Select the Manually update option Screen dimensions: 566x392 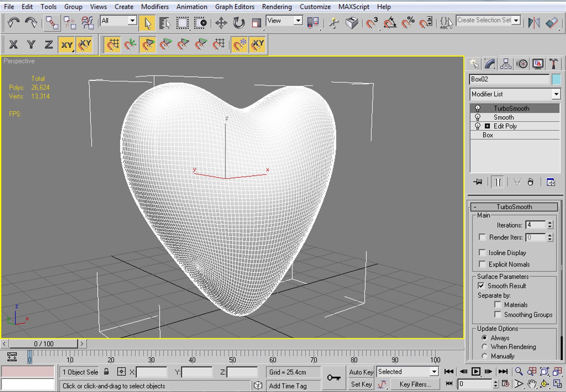click(484, 356)
